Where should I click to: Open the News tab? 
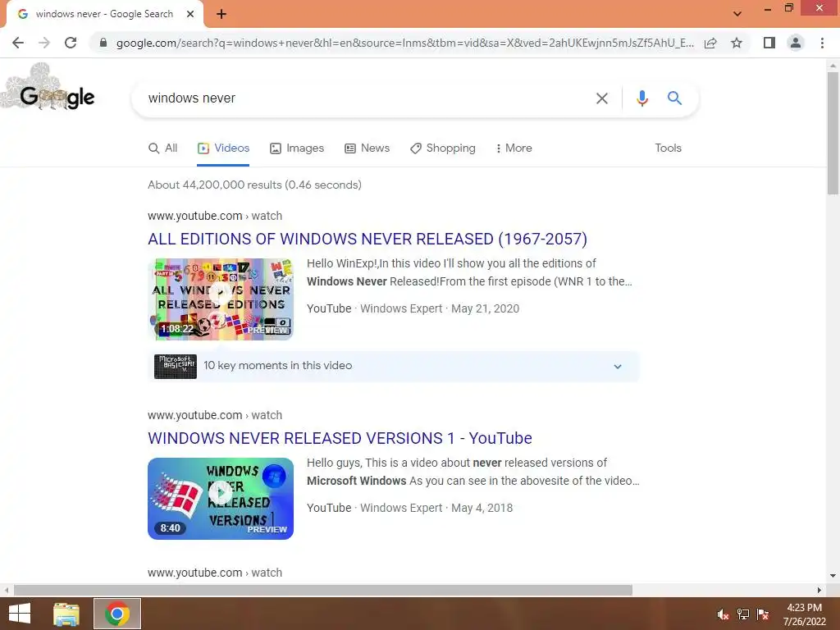coord(367,148)
